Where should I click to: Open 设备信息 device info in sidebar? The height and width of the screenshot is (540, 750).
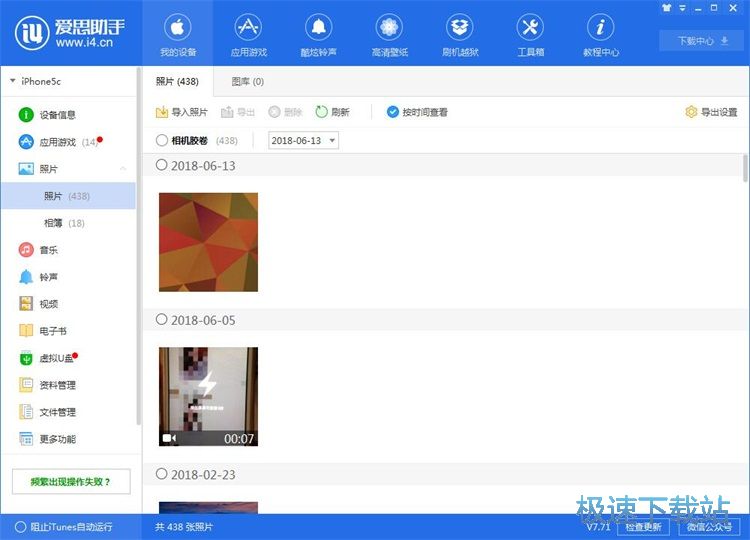tap(47, 115)
